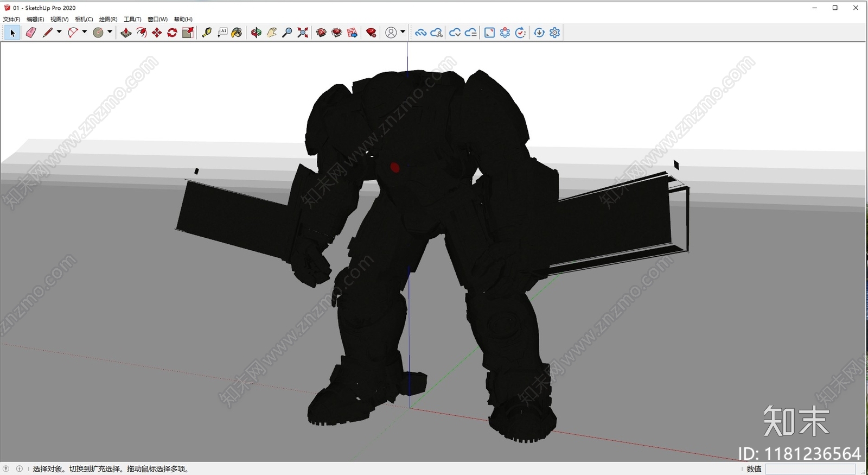This screenshot has height=475, width=868.
Task: Click the Zoom Extents tool
Action: tap(303, 33)
